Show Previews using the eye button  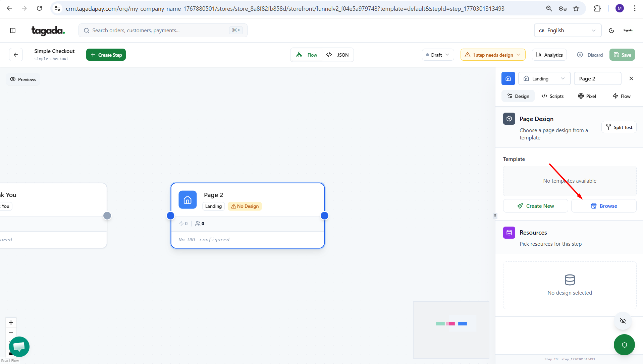pos(23,79)
